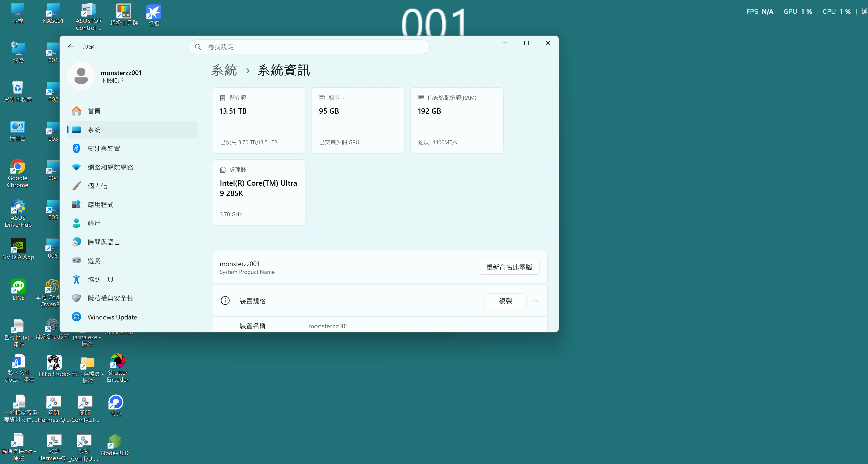Click 重新命名此電腦 button

click(509, 267)
